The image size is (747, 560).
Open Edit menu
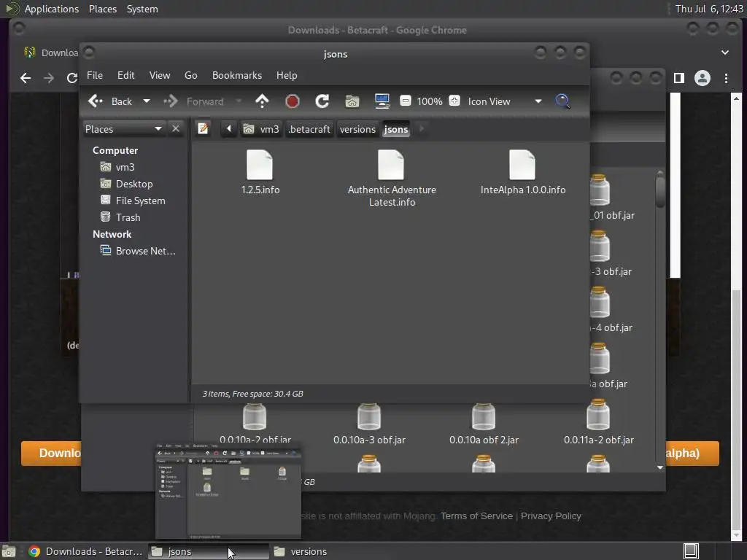coord(125,75)
